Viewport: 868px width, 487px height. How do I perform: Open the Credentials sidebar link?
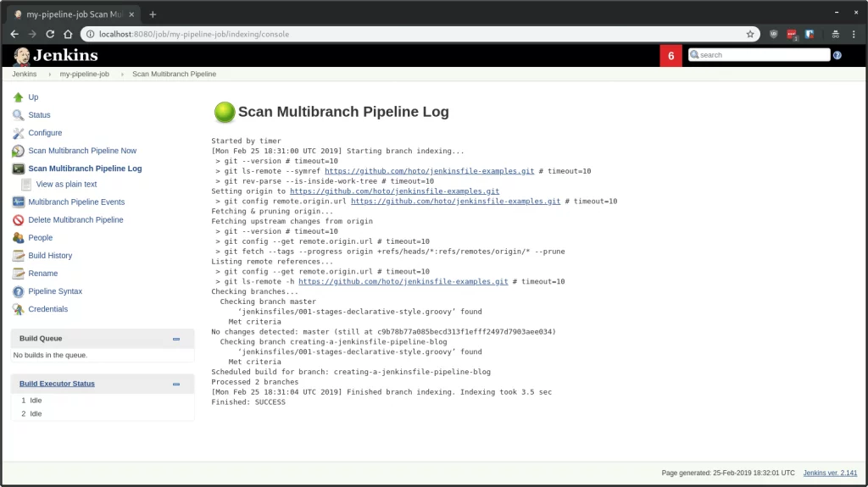pos(48,309)
